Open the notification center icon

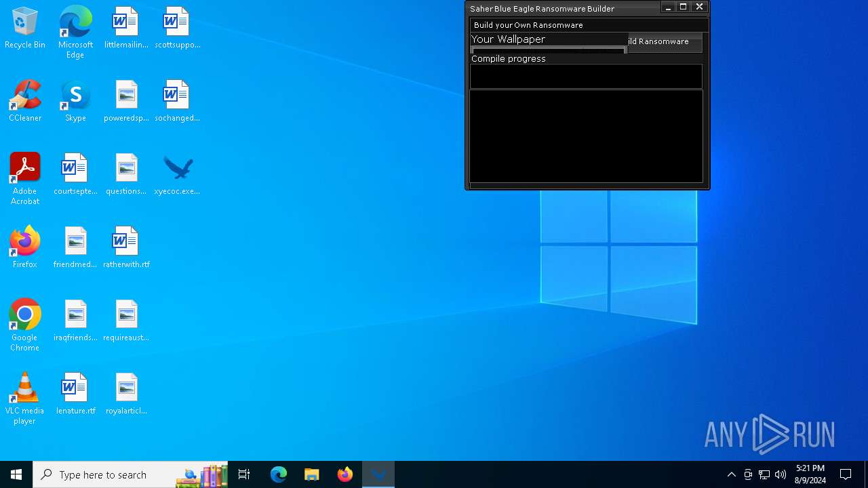[x=846, y=474]
